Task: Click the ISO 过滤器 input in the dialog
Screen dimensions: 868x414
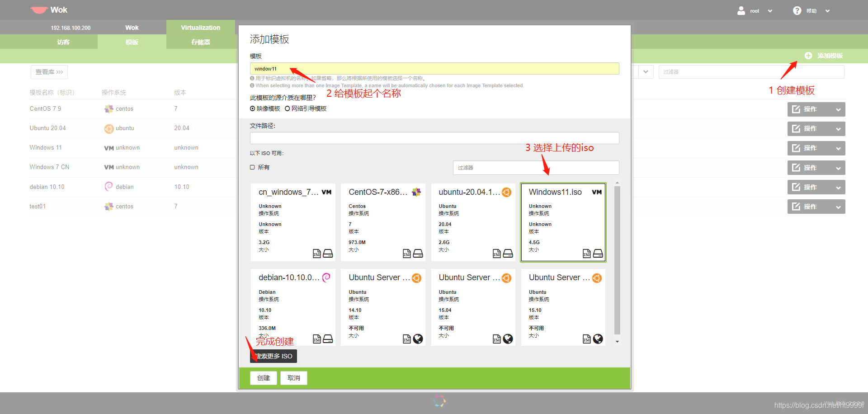Action: tap(536, 168)
